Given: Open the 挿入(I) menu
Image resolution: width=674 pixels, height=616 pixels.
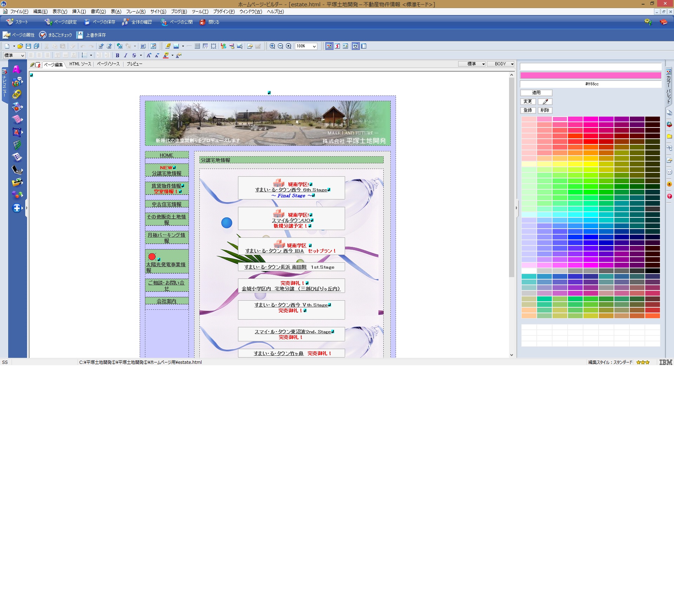Looking at the screenshot, I should [x=79, y=12].
